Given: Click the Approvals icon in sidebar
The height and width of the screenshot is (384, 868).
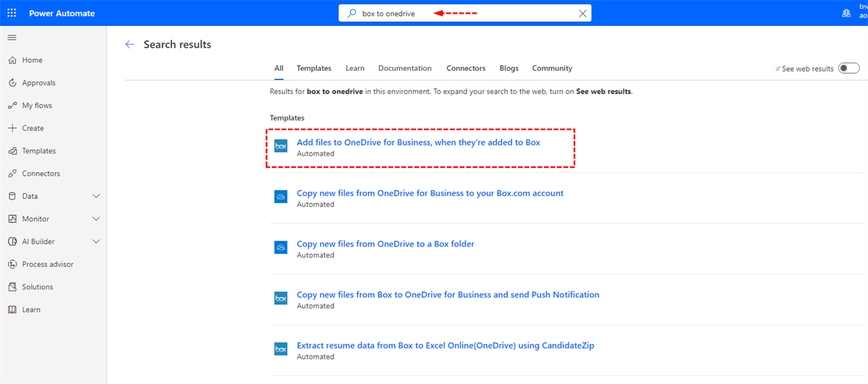Looking at the screenshot, I should (12, 82).
